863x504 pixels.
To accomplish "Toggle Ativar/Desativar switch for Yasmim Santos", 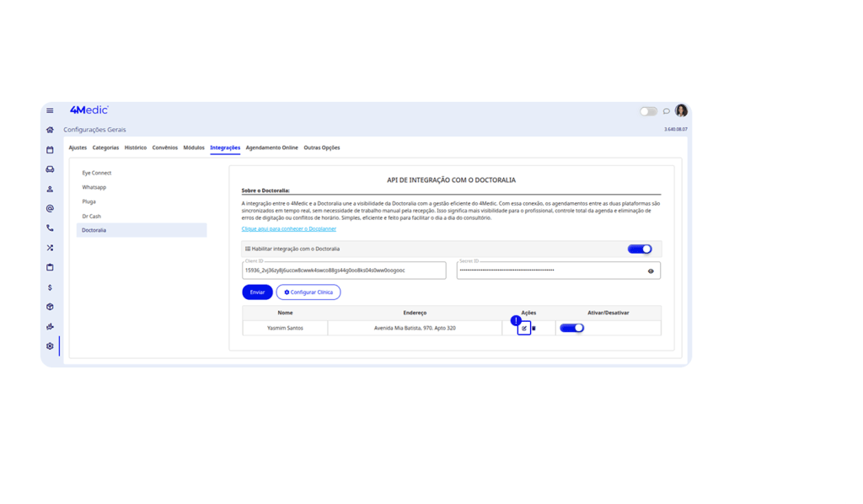I will pos(572,328).
